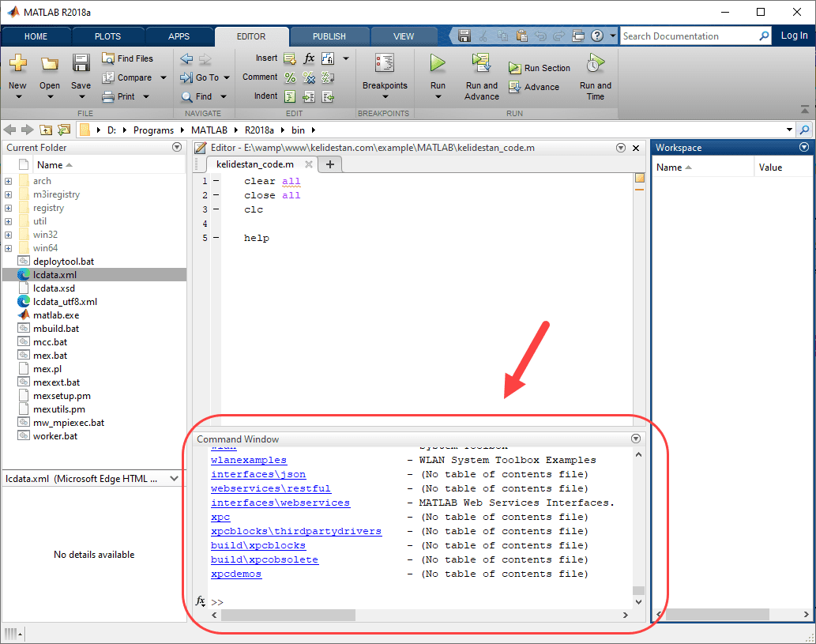Viewport: 816px width, 644px height.
Task: Select matlab.exe in Current Folder
Action: [56, 315]
